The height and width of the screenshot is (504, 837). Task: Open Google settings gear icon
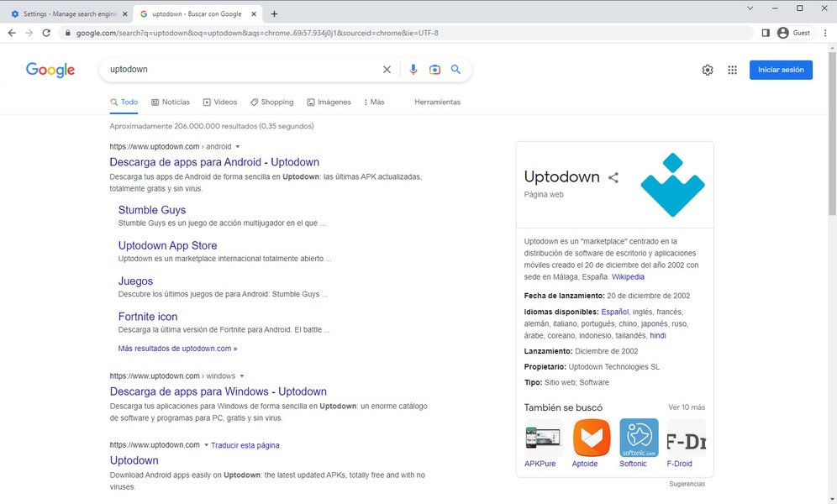[x=708, y=70]
